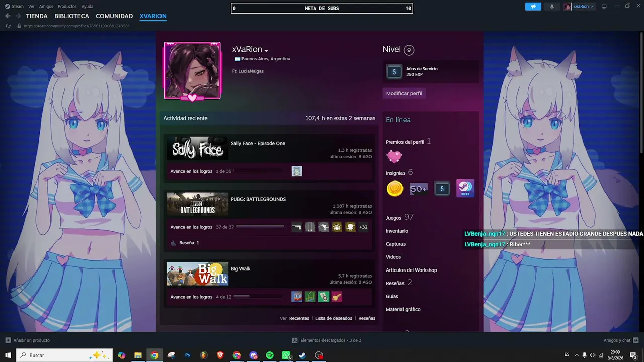Open the downloads Elementos descargados status
This screenshot has width=644, height=362.
[x=327, y=340]
